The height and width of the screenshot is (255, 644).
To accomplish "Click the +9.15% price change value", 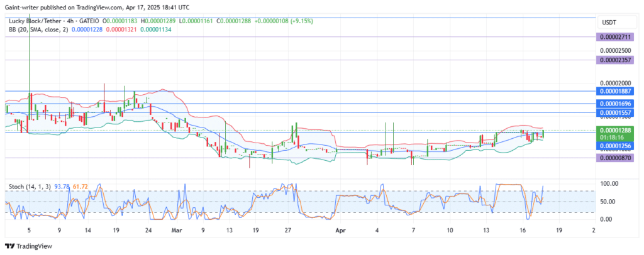I will tap(303, 21).
